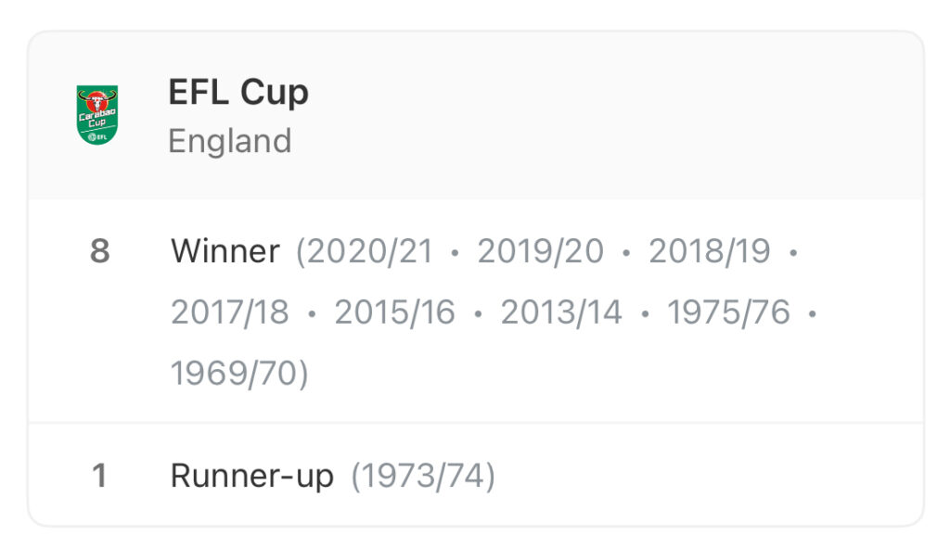Image resolution: width=950 pixels, height=560 pixels.
Task: Choose the 2015/16 season
Action: (395, 312)
